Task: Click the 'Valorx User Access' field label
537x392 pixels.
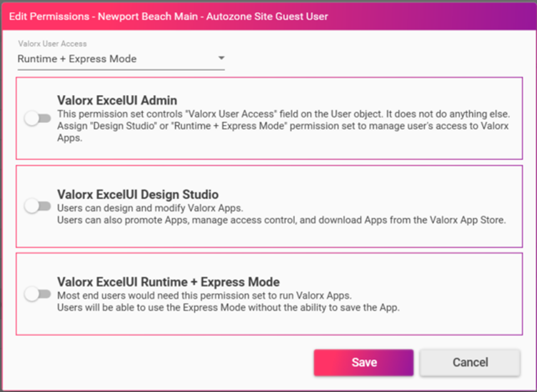Action: [x=52, y=44]
